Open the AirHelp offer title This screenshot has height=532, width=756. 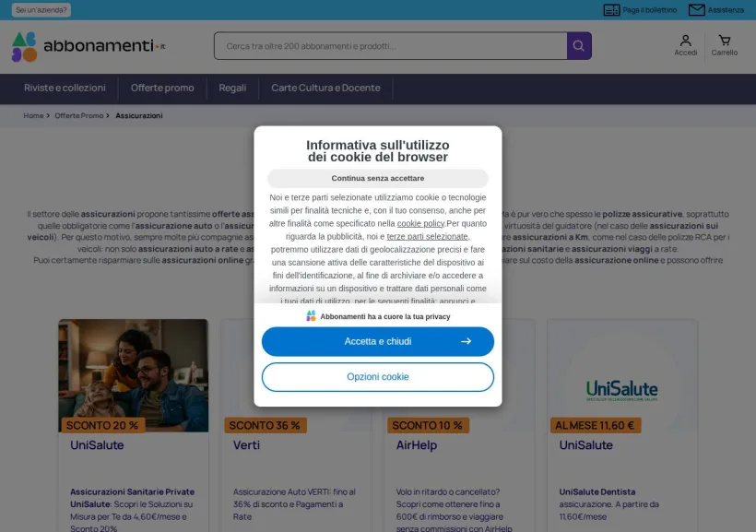417,444
